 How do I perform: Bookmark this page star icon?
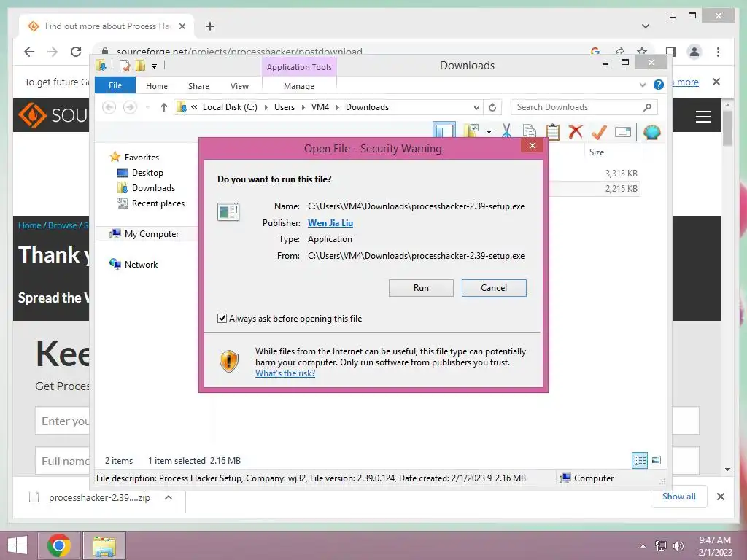[x=642, y=51]
